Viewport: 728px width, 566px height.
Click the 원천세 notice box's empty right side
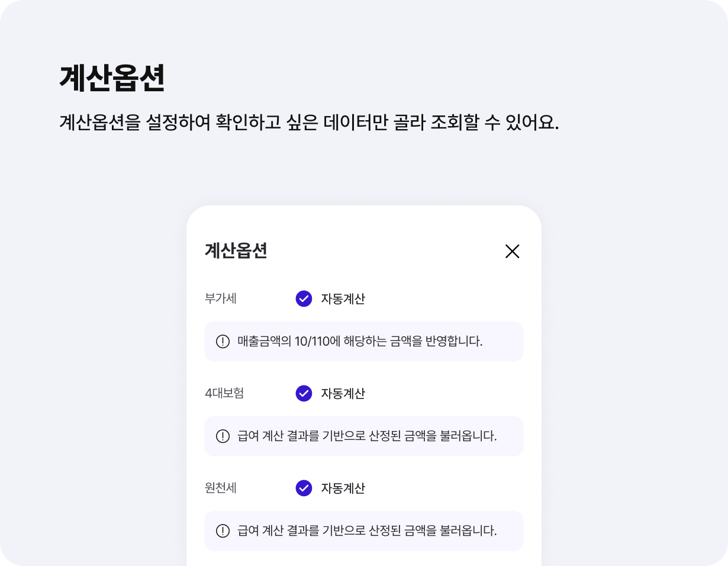point(510,531)
